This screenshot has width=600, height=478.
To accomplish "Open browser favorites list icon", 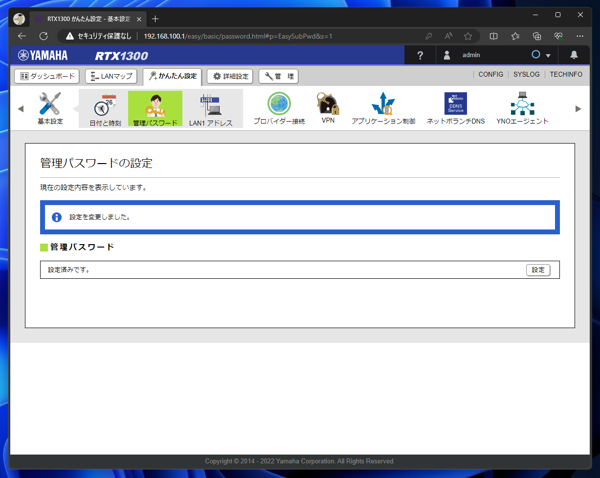I will pos(515,36).
